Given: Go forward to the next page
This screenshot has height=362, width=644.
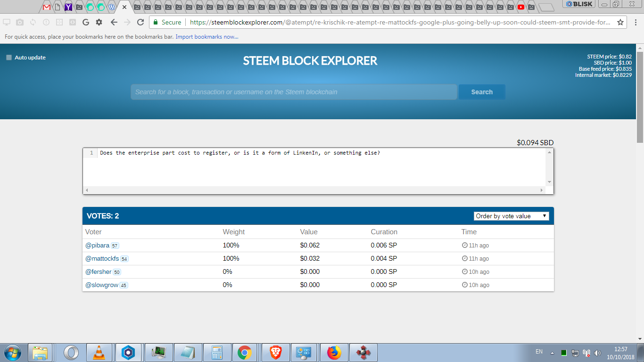Looking at the screenshot, I should click(x=127, y=22).
